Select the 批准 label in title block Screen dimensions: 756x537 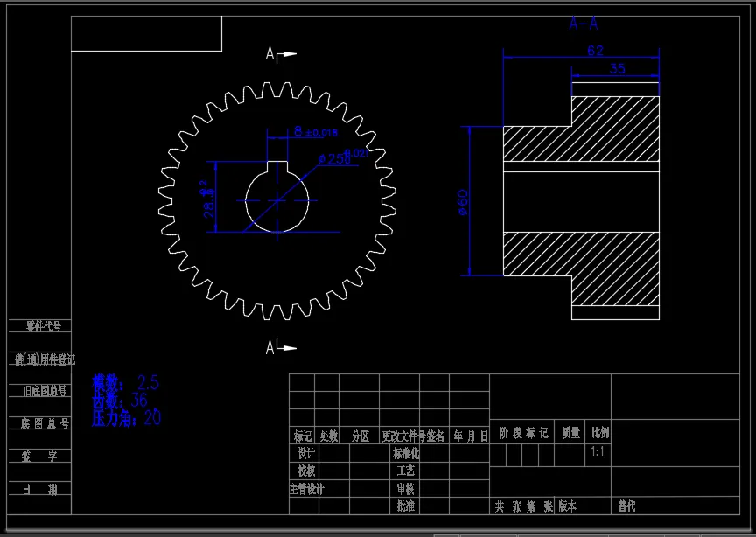[x=405, y=506]
